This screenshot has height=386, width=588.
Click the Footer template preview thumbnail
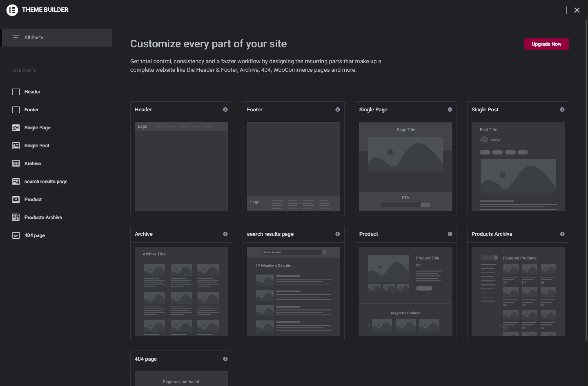(294, 167)
